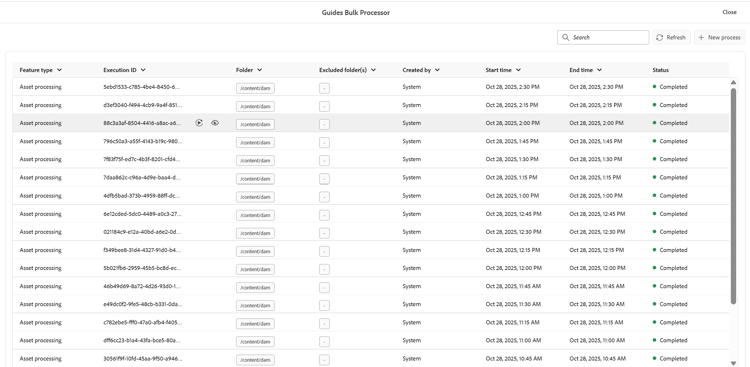This screenshot has height=367, width=750.
Task: Click the Guides Bulk Processor title
Action: (x=355, y=12)
